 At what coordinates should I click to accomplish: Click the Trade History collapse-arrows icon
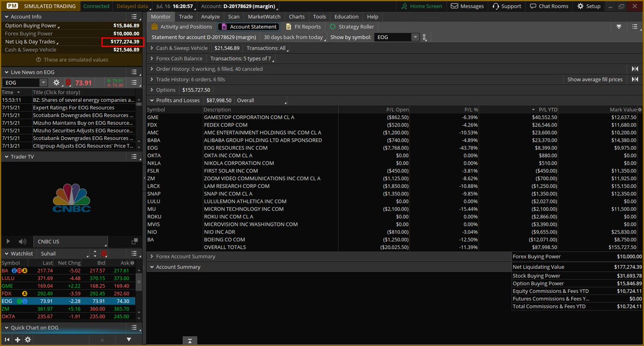635,79
